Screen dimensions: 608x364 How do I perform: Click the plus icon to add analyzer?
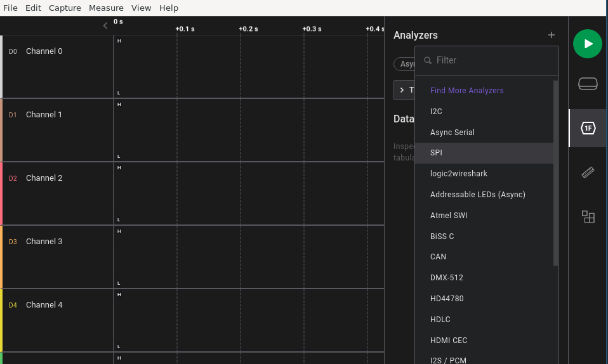(x=552, y=36)
